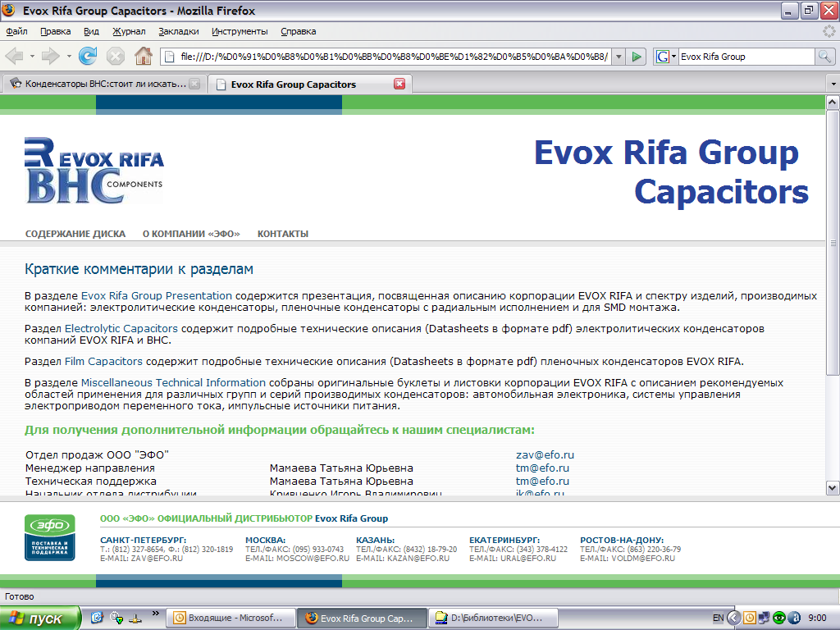The image size is (840, 630).
Task: Click the clock-with-funnel quick launch icon
Action: [x=116, y=618]
